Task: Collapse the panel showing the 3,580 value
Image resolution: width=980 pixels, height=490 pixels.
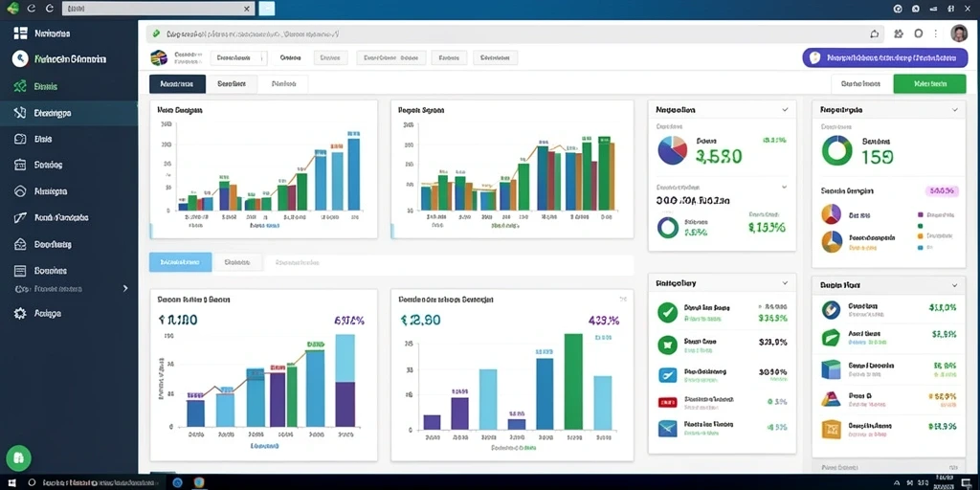Action: (x=785, y=109)
